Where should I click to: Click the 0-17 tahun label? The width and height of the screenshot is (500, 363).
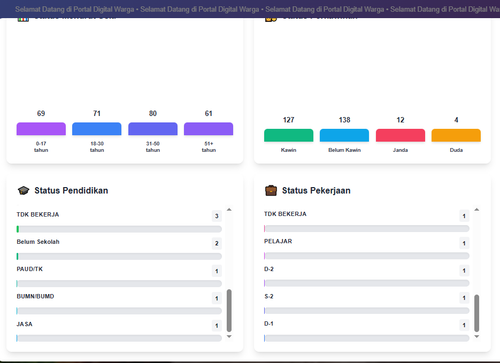41,147
